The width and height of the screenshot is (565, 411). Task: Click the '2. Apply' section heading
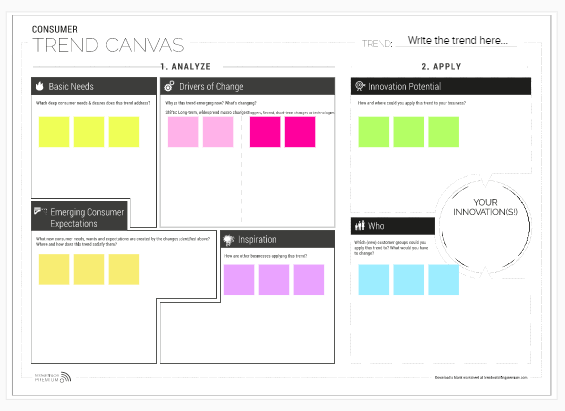click(x=441, y=67)
